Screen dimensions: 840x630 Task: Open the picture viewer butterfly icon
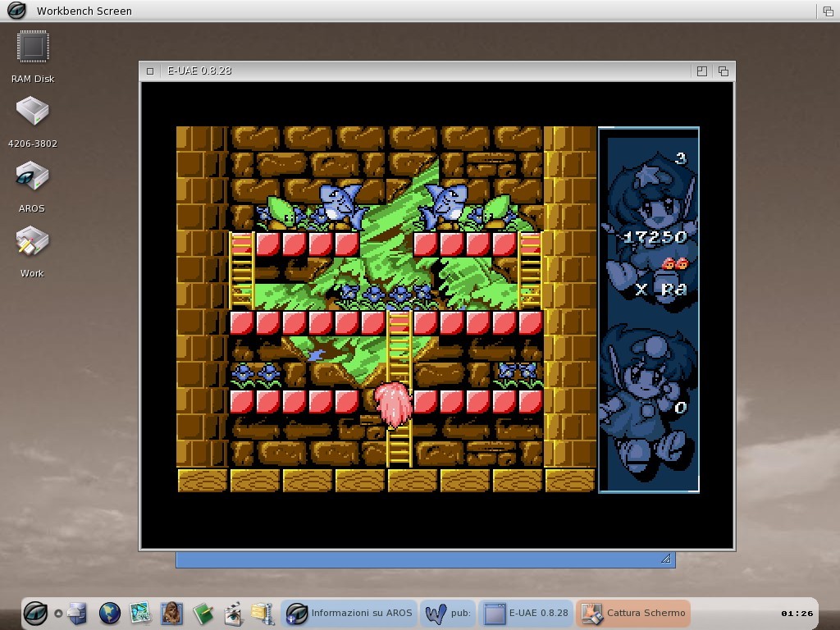140,614
